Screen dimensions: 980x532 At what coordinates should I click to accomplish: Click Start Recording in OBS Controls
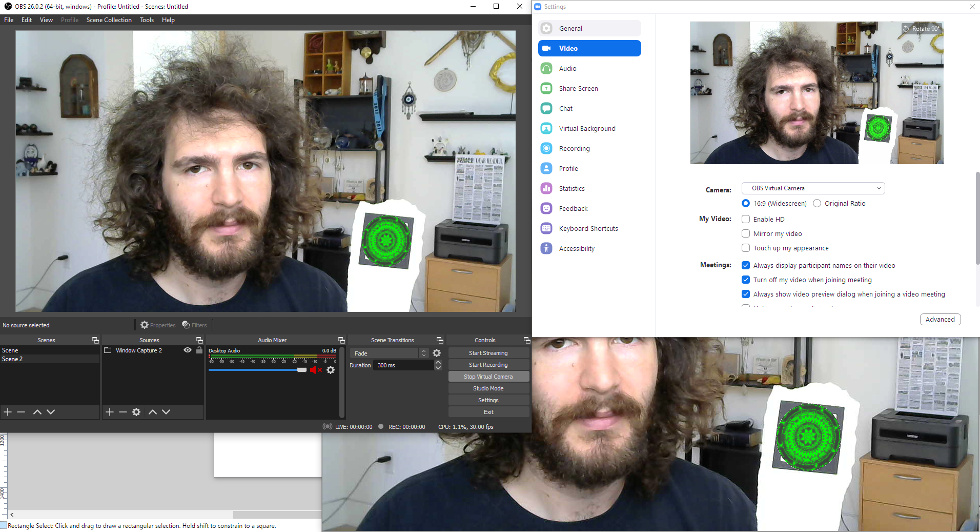[x=488, y=365]
